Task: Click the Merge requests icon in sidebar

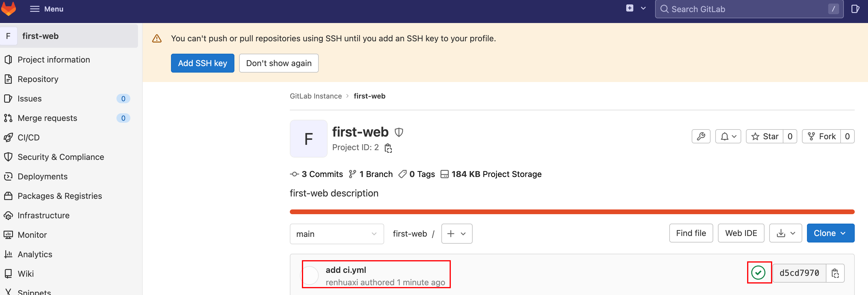Action: [9, 118]
